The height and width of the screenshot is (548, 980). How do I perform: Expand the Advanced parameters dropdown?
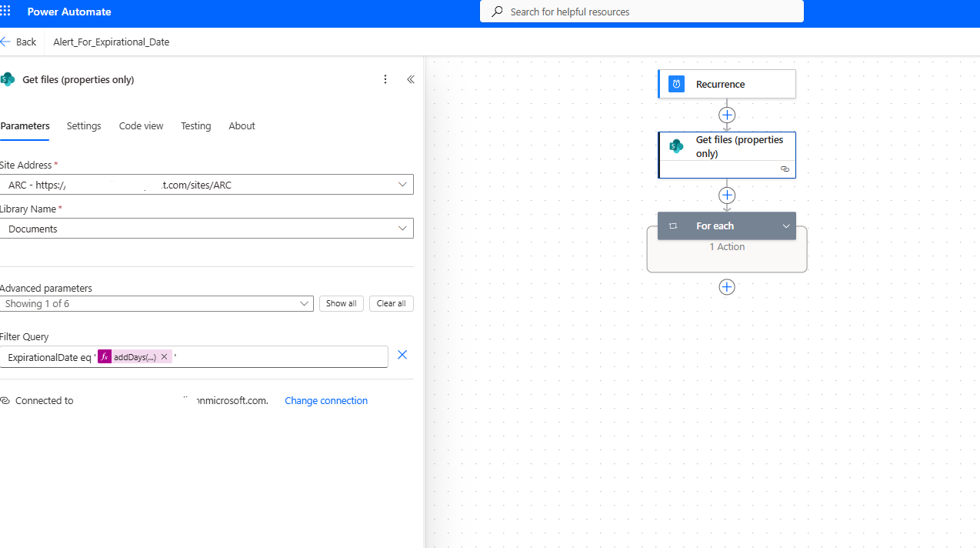pos(304,304)
